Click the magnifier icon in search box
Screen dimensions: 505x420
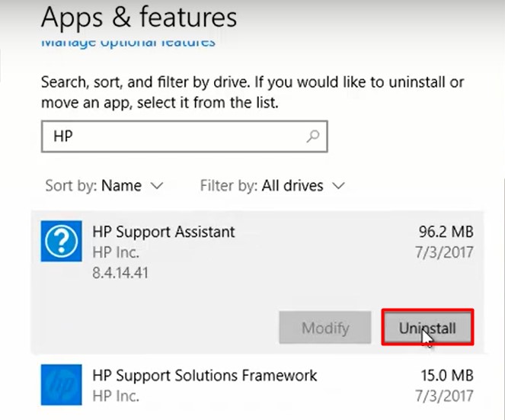312,136
